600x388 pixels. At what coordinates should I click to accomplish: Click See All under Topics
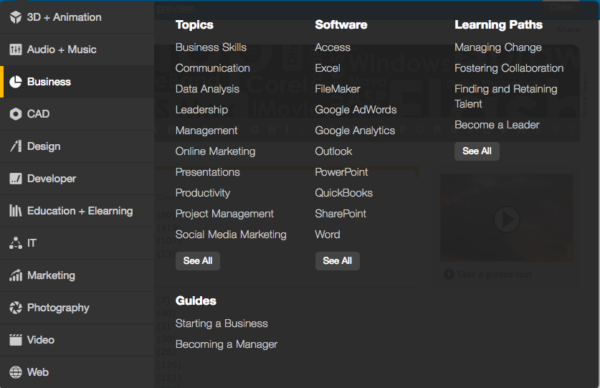coord(198,261)
